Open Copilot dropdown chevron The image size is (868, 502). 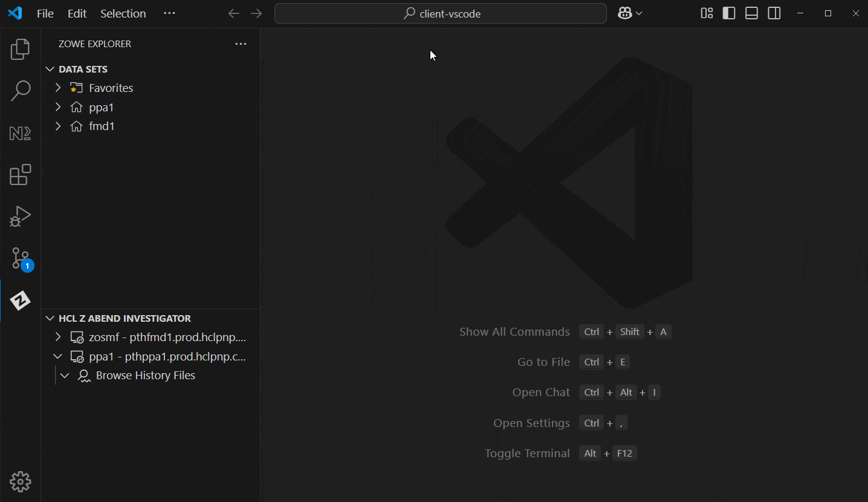[x=639, y=13]
